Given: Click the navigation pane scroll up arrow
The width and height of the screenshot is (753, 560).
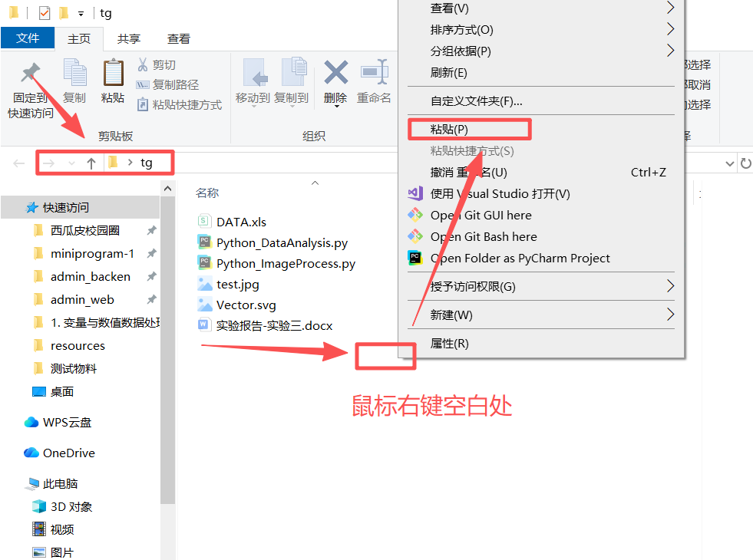Looking at the screenshot, I should (167, 189).
